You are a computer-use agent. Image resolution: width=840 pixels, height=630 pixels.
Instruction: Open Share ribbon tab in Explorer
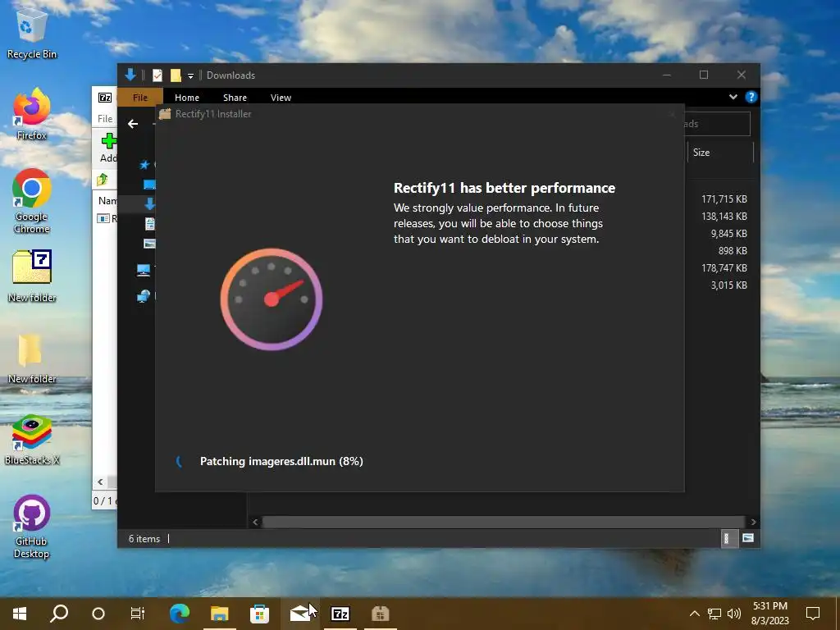pyautogui.click(x=235, y=98)
